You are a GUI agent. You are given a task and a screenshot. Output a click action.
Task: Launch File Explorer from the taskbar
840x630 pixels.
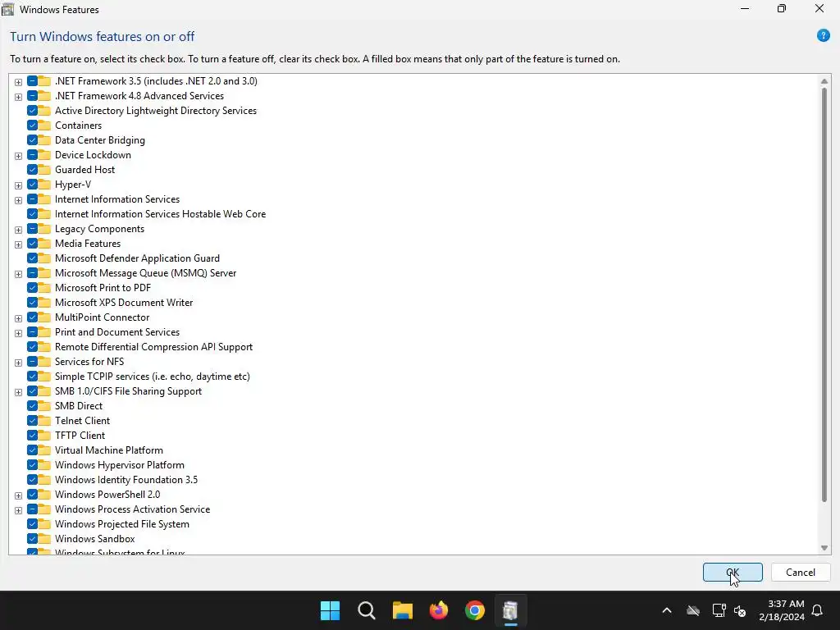tap(402, 610)
